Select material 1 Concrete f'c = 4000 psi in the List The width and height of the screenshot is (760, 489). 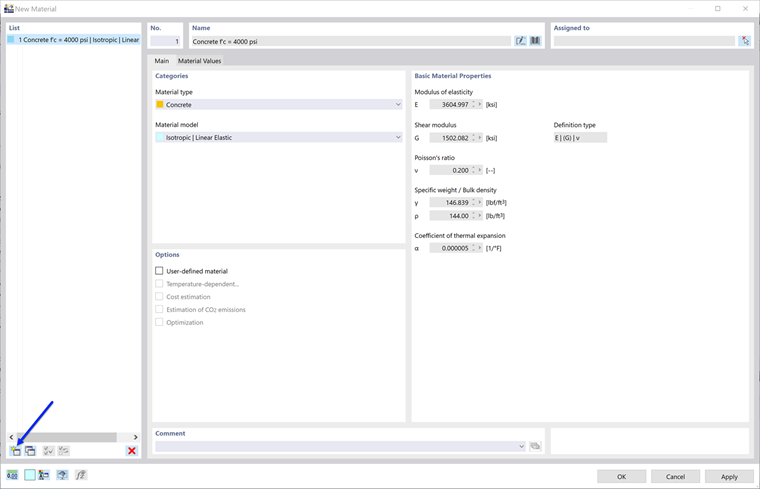pyautogui.click(x=74, y=40)
